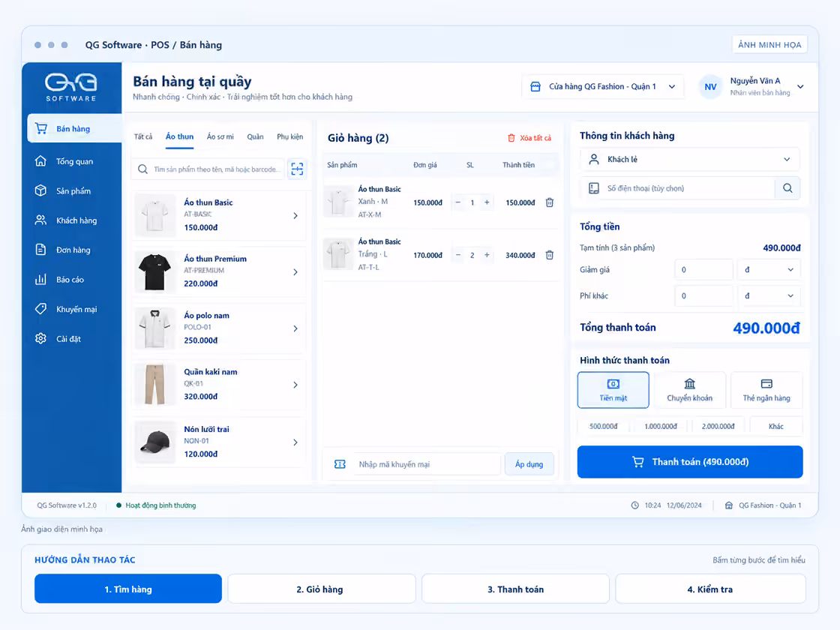Click the barcode scan icon beside search
The height and width of the screenshot is (630, 840).
pyautogui.click(x=297, y=169)
